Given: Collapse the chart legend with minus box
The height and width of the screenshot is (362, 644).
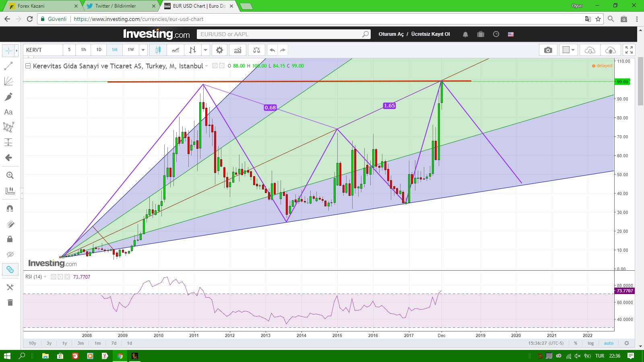Looking at the screenshot, I should click(28, 66).
